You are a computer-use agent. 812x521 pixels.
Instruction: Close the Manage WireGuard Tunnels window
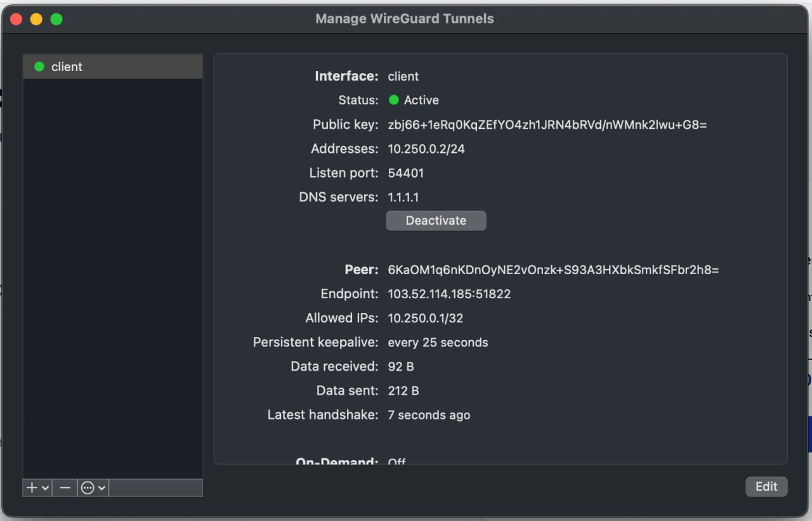click(x=15, y=18)
